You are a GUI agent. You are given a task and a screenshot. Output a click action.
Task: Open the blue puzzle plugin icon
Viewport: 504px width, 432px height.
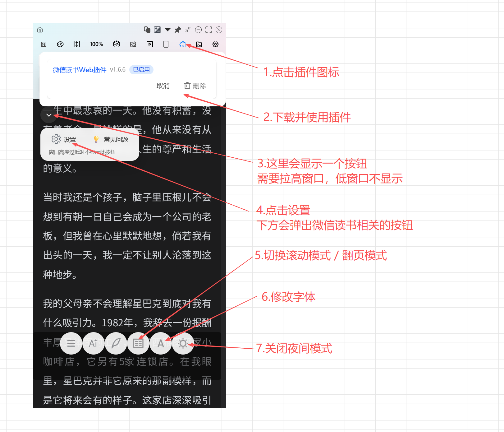(183, 44)
